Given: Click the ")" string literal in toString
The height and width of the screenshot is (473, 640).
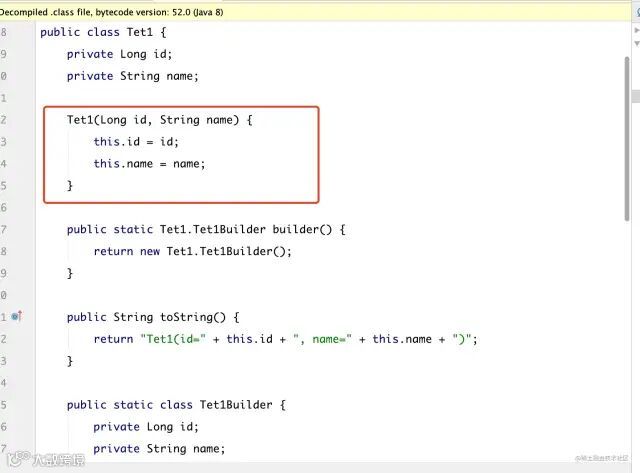Looking at the screenshot, I should click(x=462, y=340).
